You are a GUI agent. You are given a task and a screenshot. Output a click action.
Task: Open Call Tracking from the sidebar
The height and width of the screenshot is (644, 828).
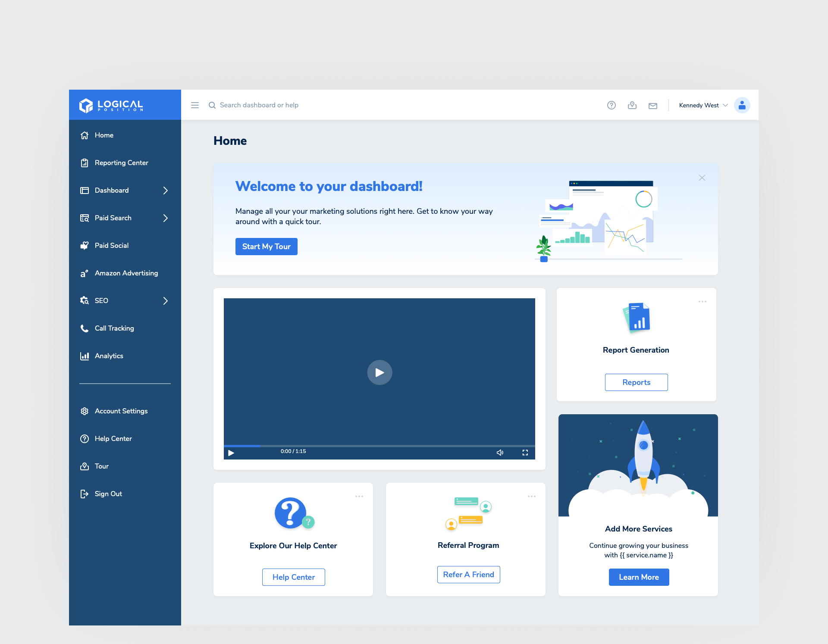click(114, 328)
